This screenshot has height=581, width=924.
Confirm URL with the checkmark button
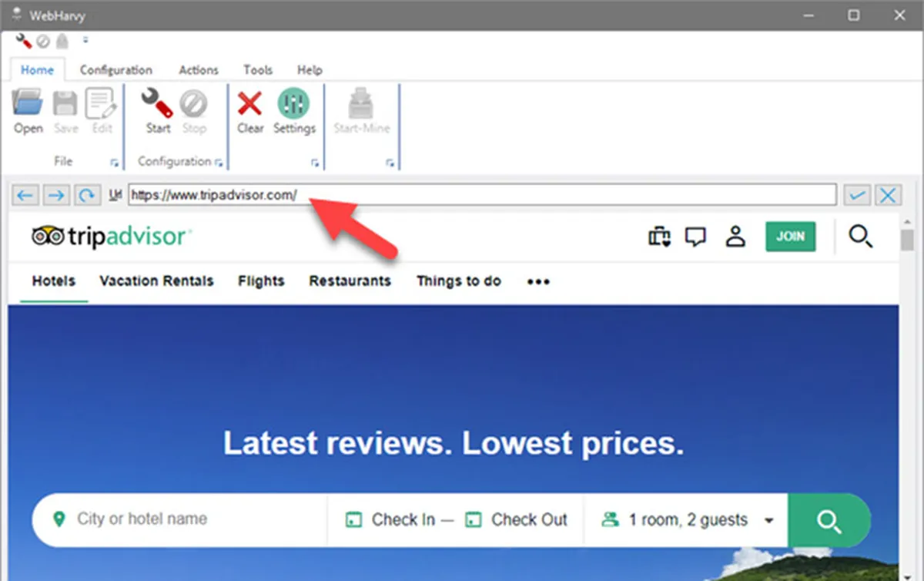(x=856, y=195)
